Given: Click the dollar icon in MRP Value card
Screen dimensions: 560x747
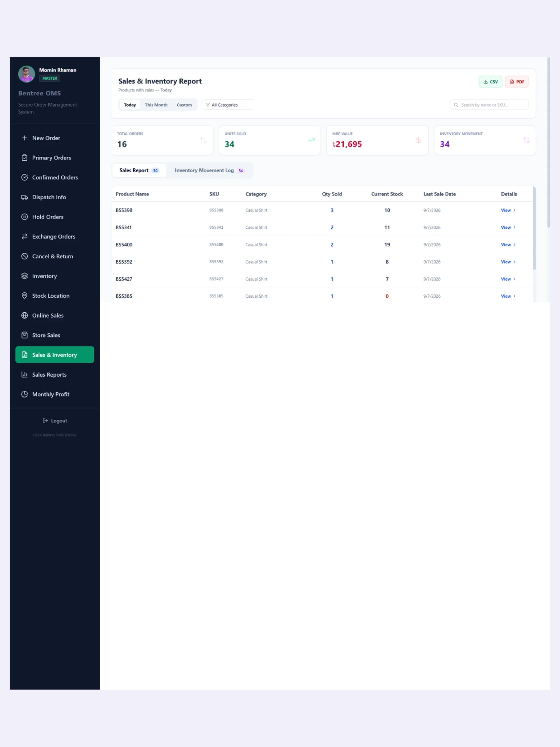Looking at the screenshot, I should tap(419, 140).
